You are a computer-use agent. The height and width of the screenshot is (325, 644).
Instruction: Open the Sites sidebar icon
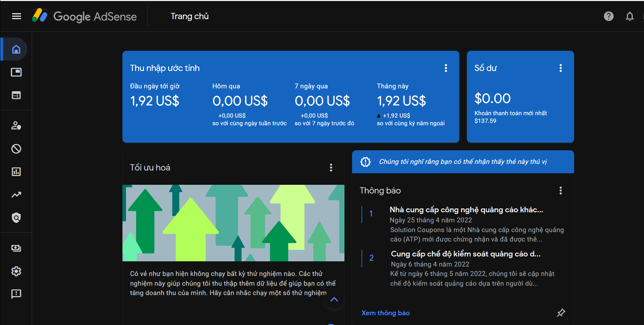pos(16,95)
